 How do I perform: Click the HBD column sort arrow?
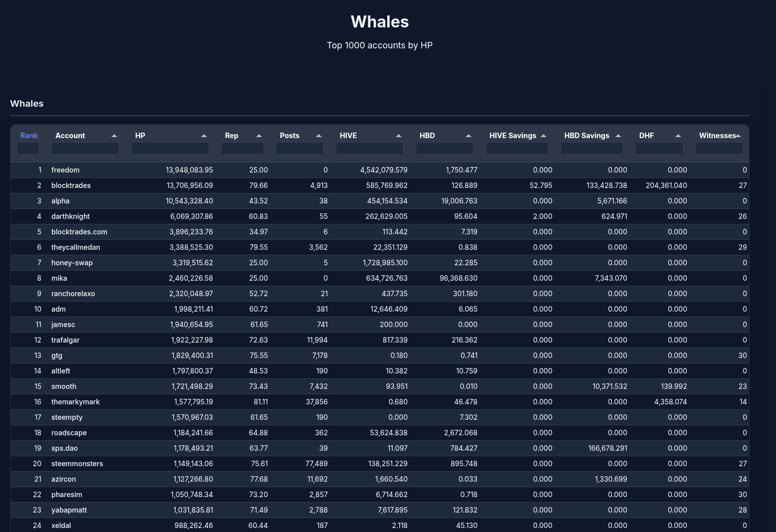pos(469,136)
